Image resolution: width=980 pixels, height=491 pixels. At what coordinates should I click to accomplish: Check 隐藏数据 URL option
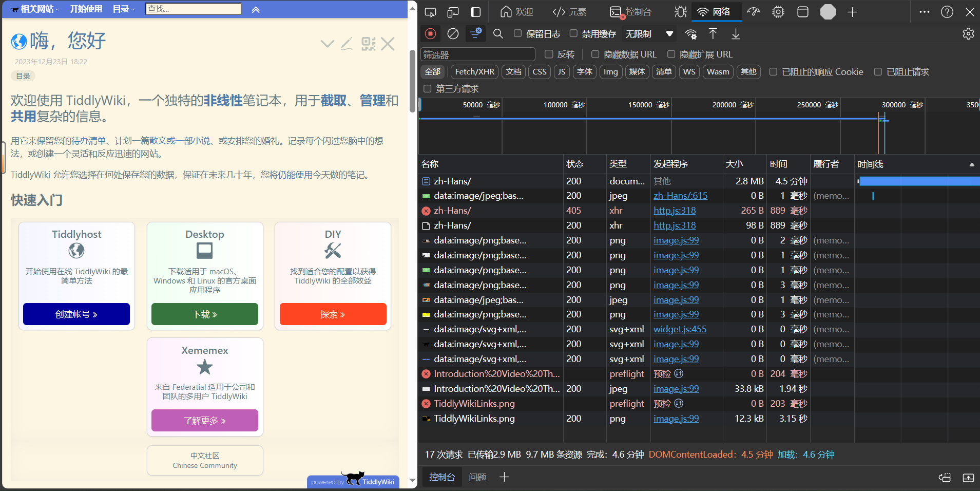click(x=595, y=54)
